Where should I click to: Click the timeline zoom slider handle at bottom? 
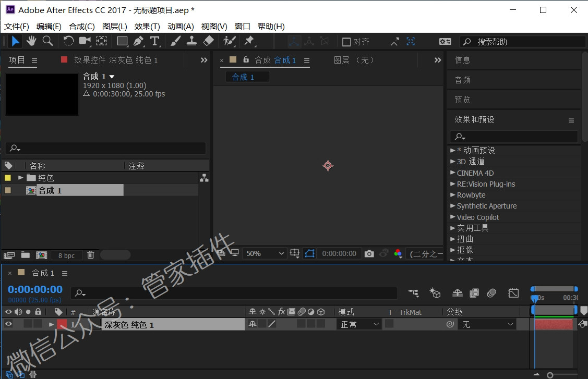pos(550,375)
